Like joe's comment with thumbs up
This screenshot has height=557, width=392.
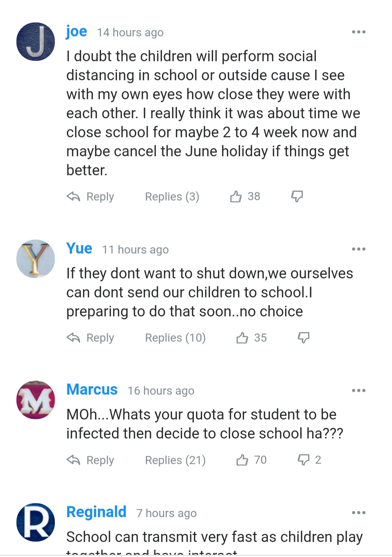236,197
